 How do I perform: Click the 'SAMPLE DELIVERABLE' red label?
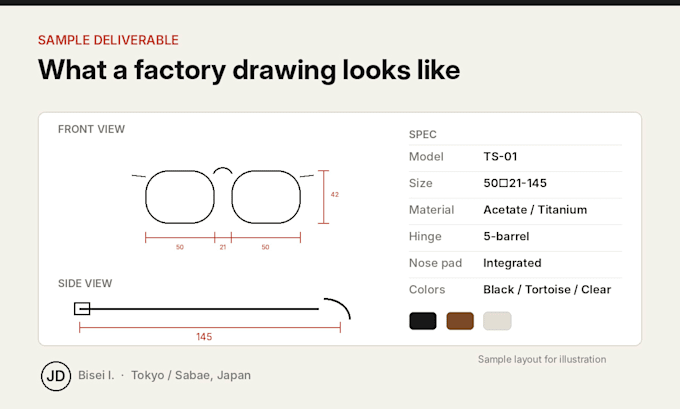click(x=108, y=40)
